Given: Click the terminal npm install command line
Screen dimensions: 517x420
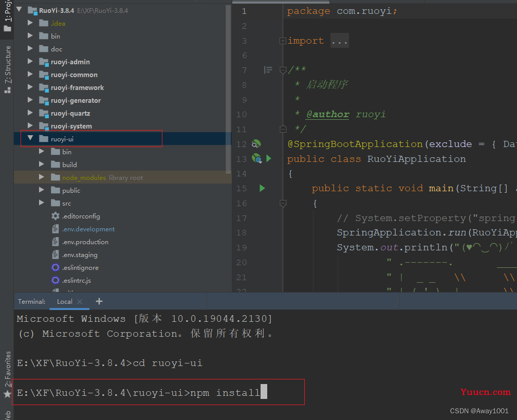Looking at the screenshot, I should pyautogui.click(x=138, y=393).
